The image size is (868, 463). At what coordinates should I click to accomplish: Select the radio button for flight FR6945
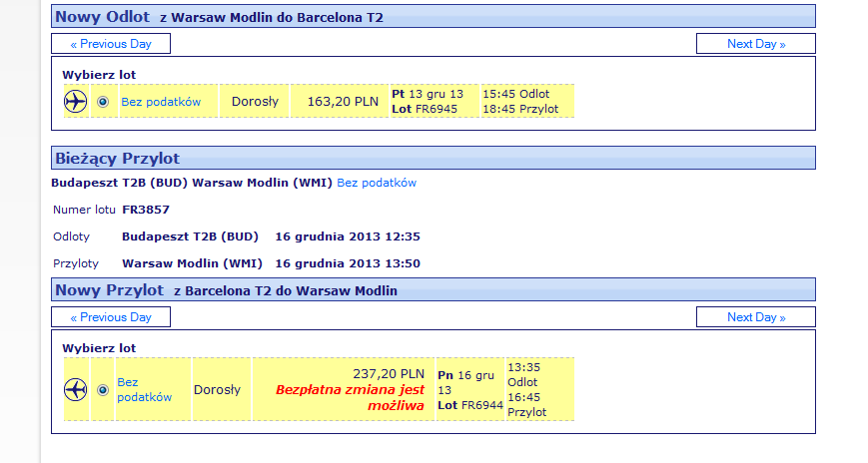click(x=103, y=102)
